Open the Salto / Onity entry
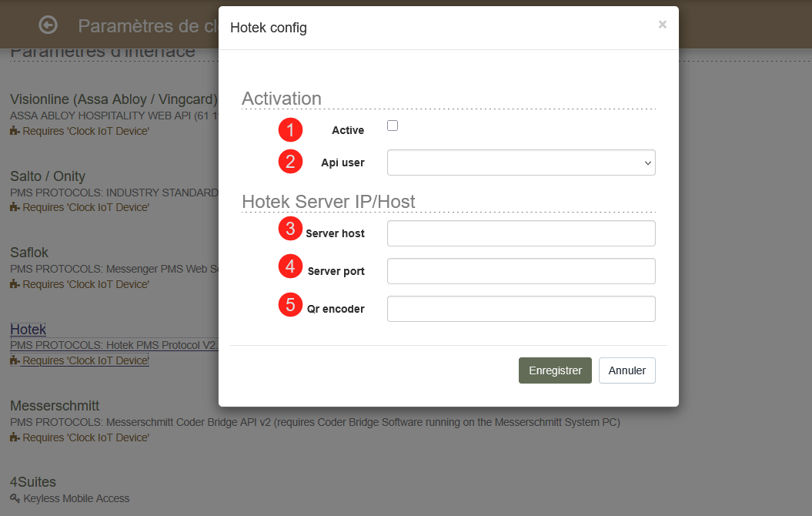This screenshot has width=812, height=516. coord(48,176)
